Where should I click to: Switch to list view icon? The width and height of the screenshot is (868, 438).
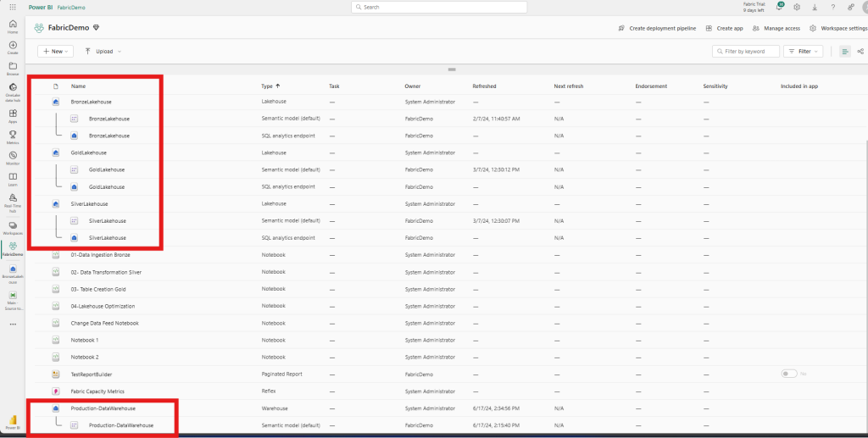pos(845,52)
